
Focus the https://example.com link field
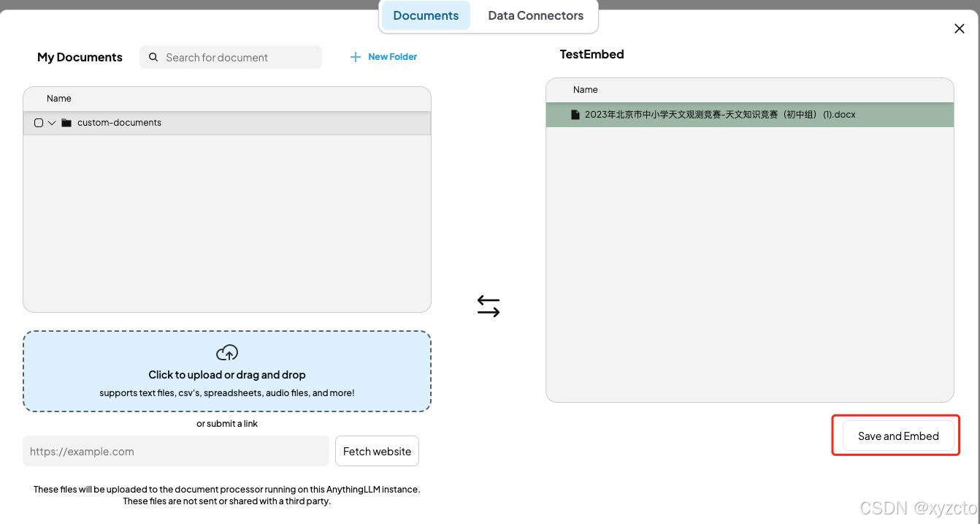point(176,451)
